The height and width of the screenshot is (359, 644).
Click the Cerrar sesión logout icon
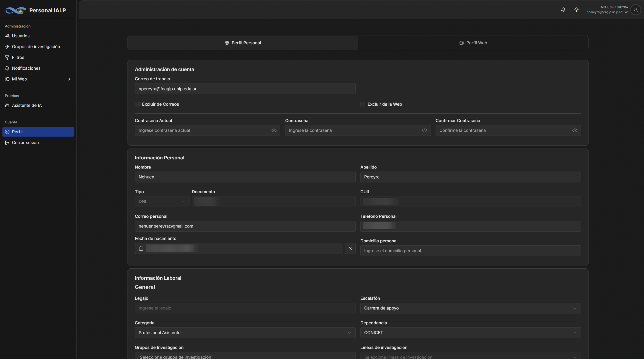(7, 143)
